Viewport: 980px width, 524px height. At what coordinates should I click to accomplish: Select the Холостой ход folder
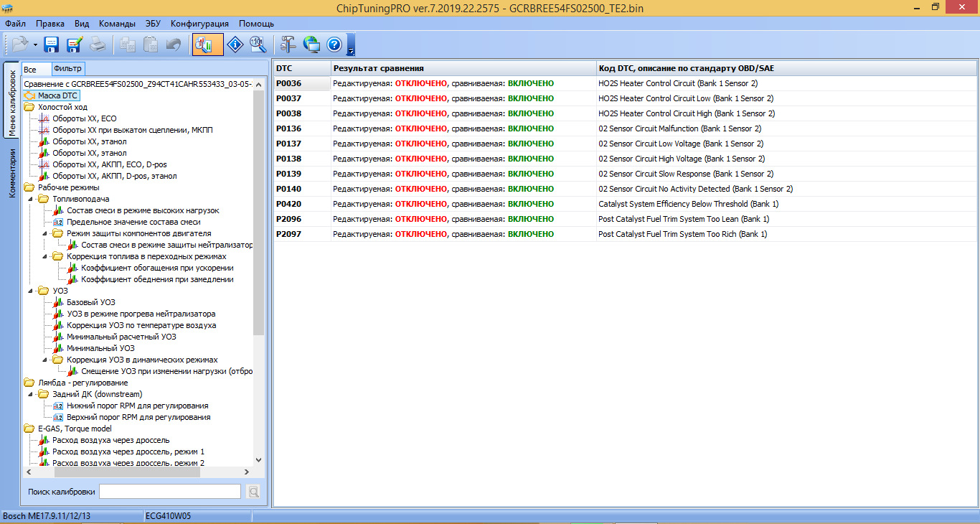tap(62, 107)
